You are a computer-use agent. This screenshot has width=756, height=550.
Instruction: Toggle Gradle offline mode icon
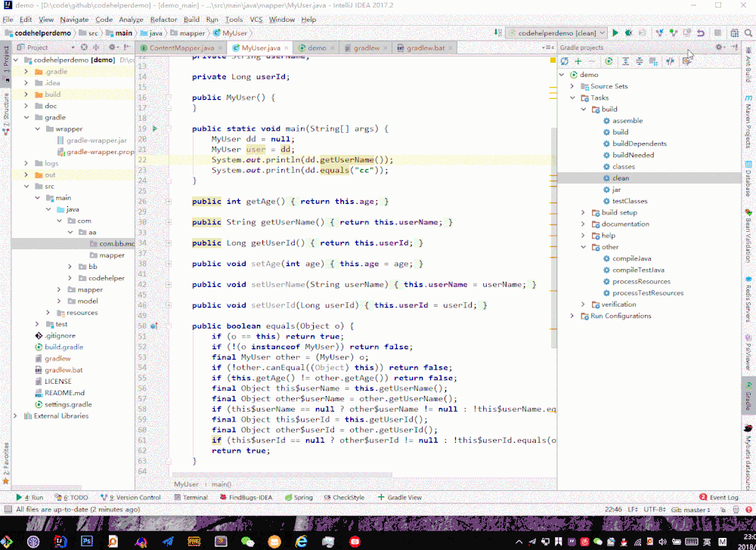point(670,61)
